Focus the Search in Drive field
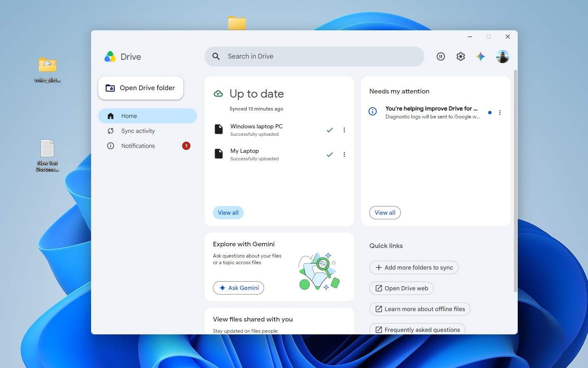 [314, 56]
